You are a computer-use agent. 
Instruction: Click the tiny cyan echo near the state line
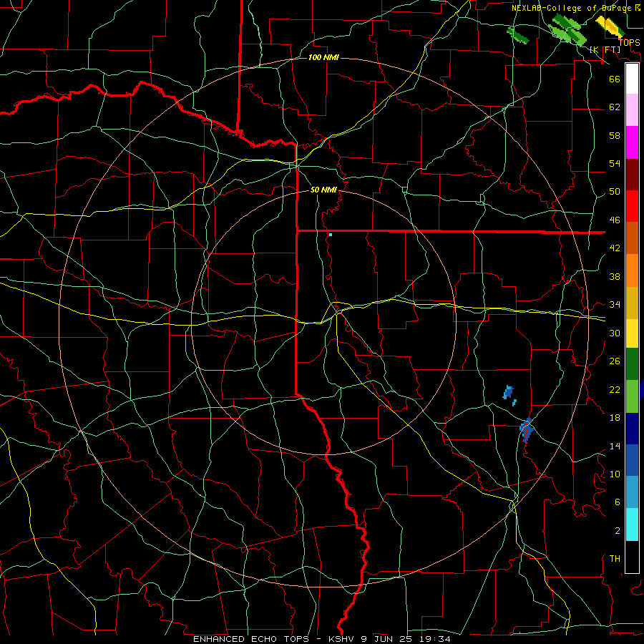(x=330, y=235)
